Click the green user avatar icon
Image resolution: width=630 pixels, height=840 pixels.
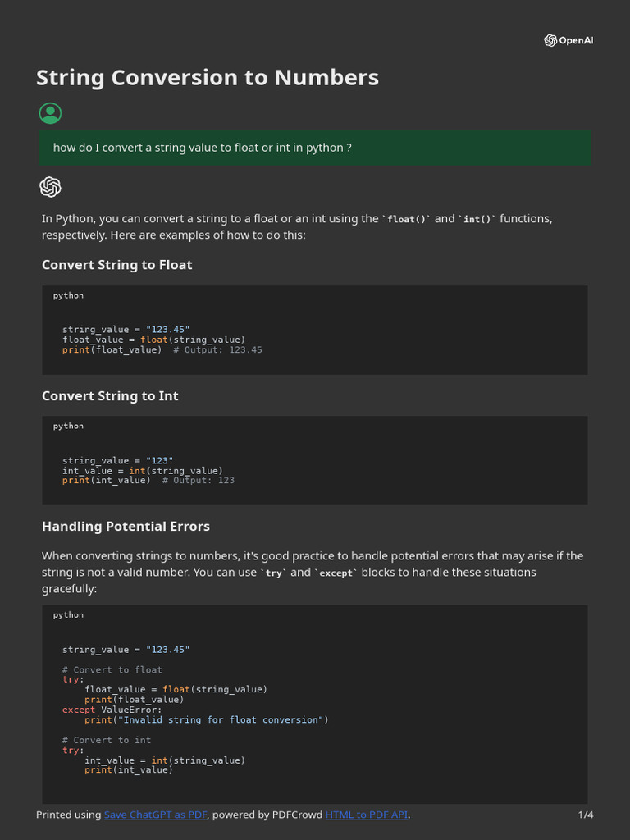tap(50, 113)
